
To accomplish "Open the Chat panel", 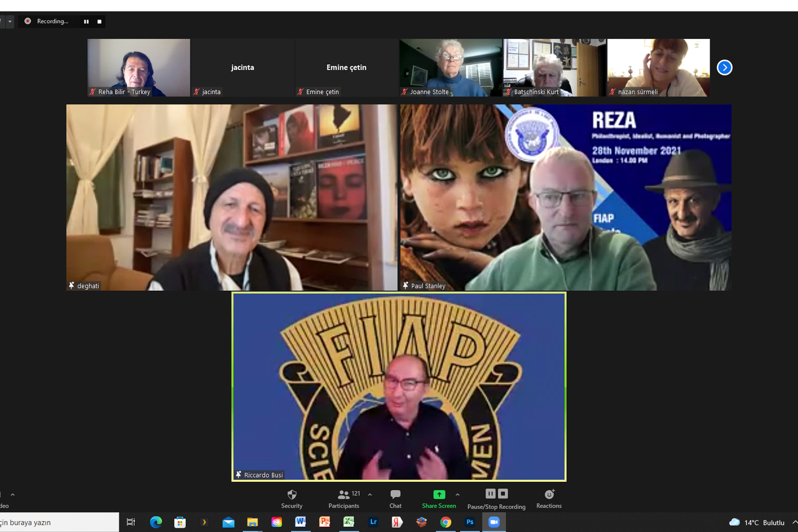I will point(396,498).
